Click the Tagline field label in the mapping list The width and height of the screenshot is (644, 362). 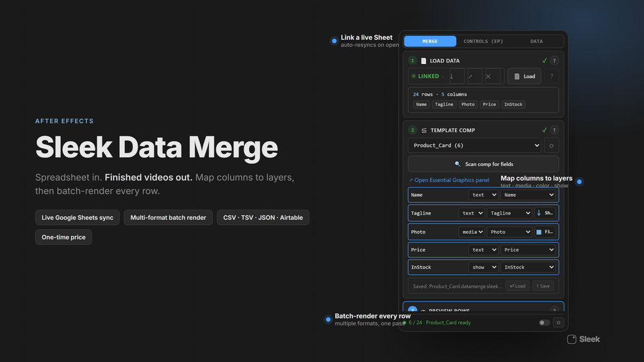point(421,213)
